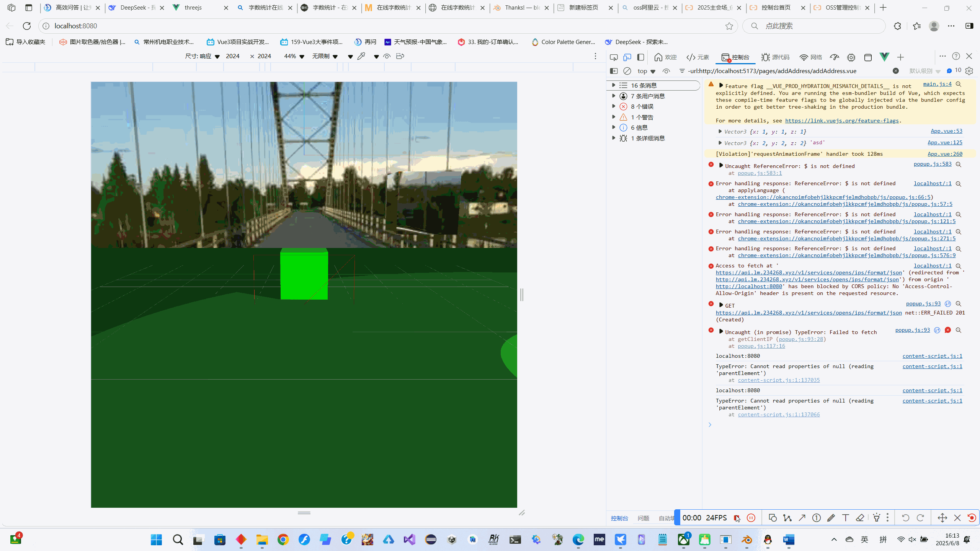Click the inspect element picker icon
This screenshot has height=551, width=980.
click(x=614, y=57)
